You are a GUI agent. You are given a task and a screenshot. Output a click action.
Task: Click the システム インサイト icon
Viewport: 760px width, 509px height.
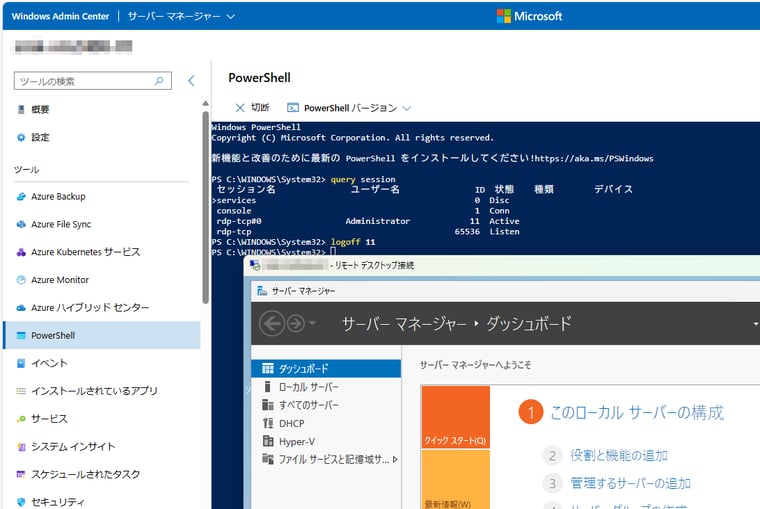coord(21,446)
